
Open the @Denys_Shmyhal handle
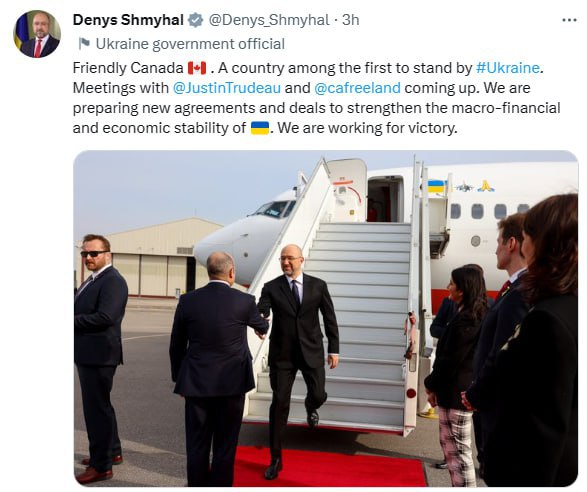[x=269, y=20]
